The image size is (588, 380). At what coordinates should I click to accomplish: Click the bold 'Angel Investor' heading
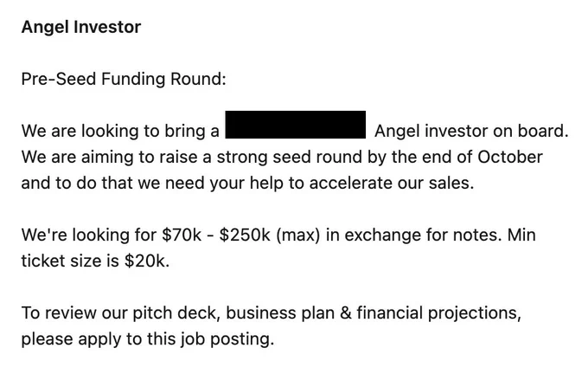[x=81, y=28]
